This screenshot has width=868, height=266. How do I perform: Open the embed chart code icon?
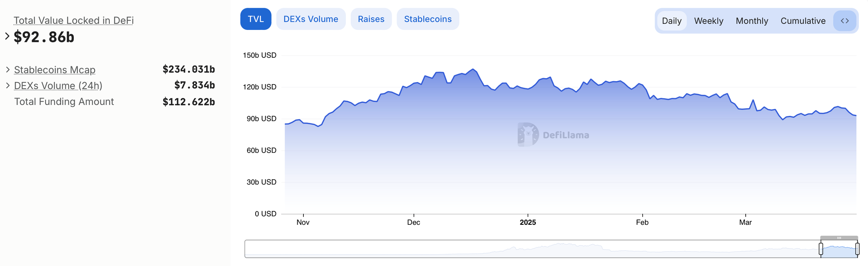tap(845, 21)
